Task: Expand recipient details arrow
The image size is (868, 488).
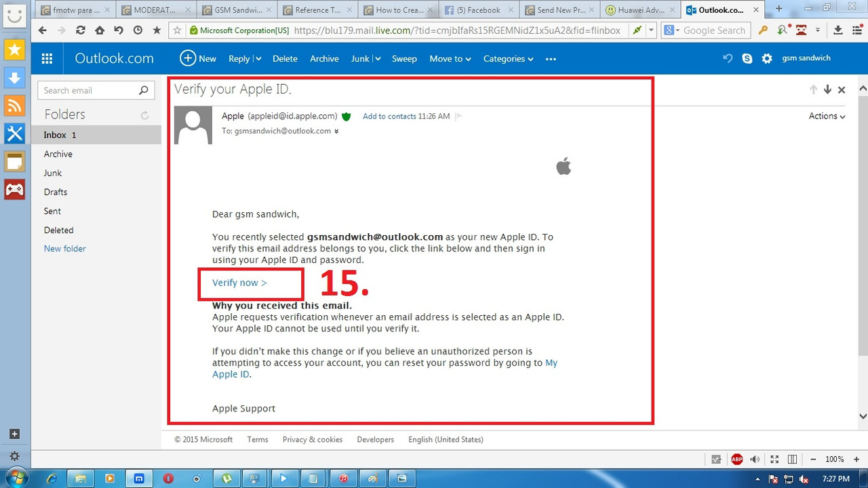Action: click(336, 131)
